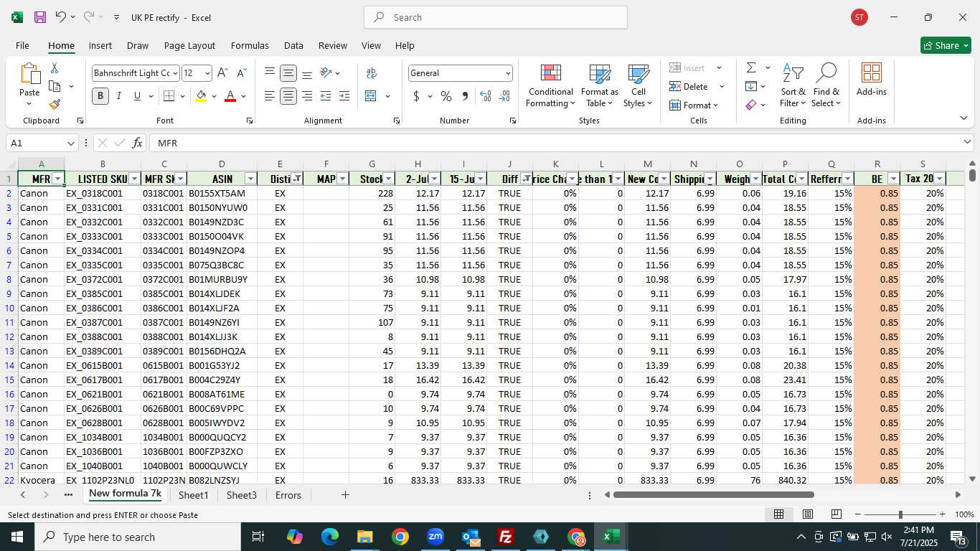Toggle Center horizontal alignment
The width and height of the screenshot is (980, 551).
(288, 96)
